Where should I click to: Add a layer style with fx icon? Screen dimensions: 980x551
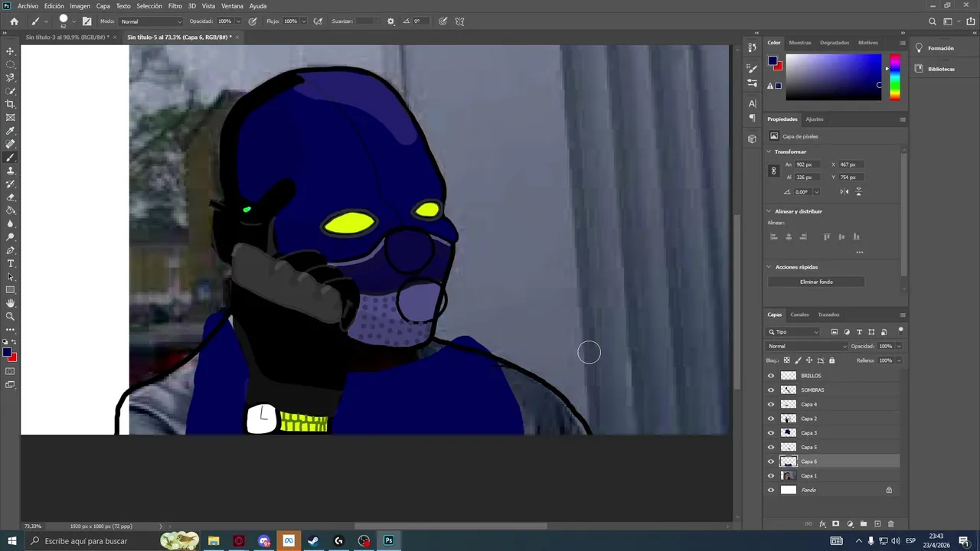tap(822, 524)
